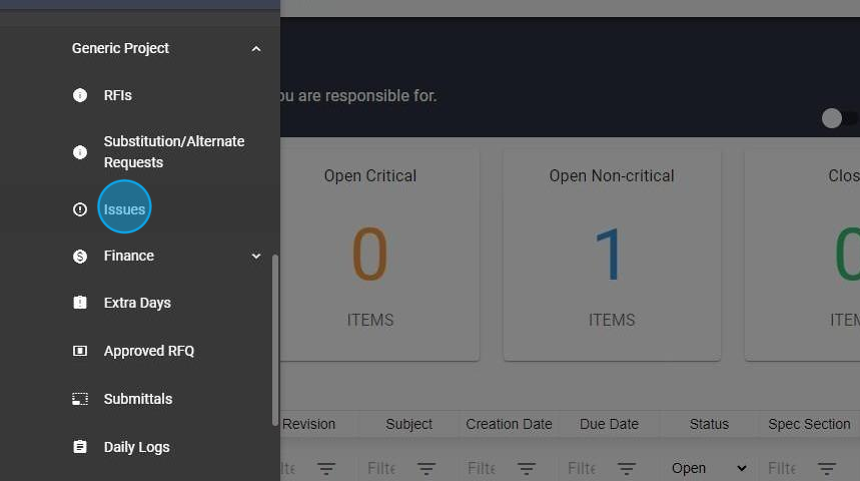Open Daily Logs page
This screenshot has height=481, width=860.
137,447
